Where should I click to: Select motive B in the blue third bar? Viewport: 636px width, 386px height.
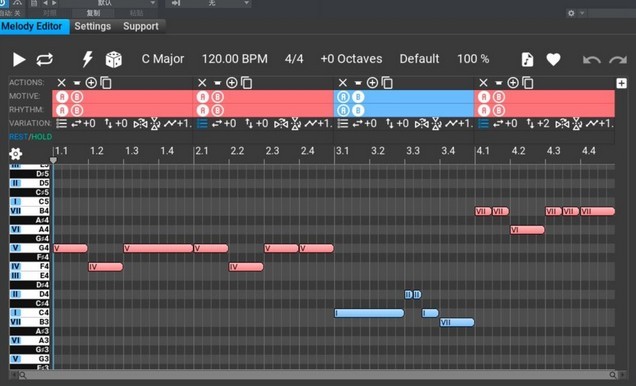(358, 97)
